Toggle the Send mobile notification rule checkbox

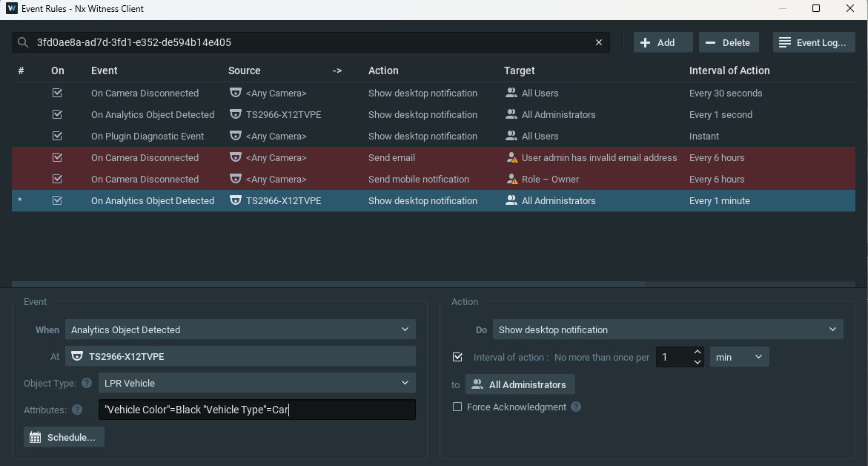[57, 180]
